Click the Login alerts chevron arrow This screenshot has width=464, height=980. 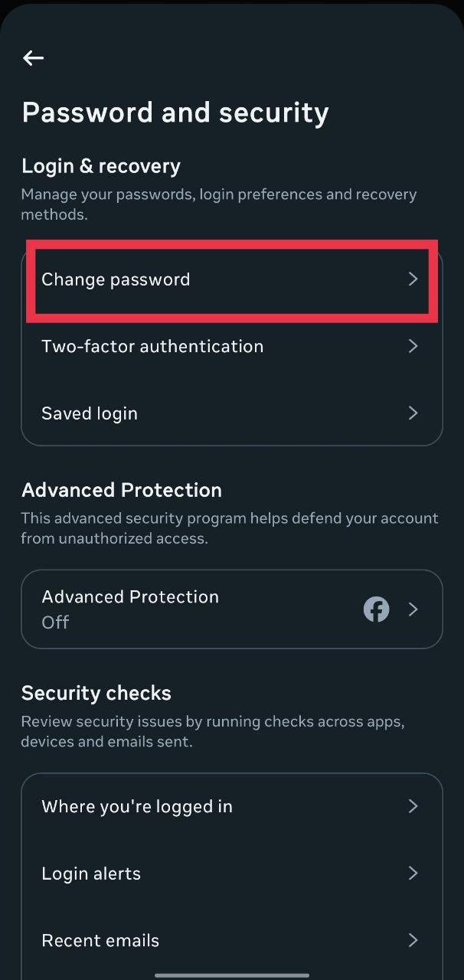click(413, 874)
